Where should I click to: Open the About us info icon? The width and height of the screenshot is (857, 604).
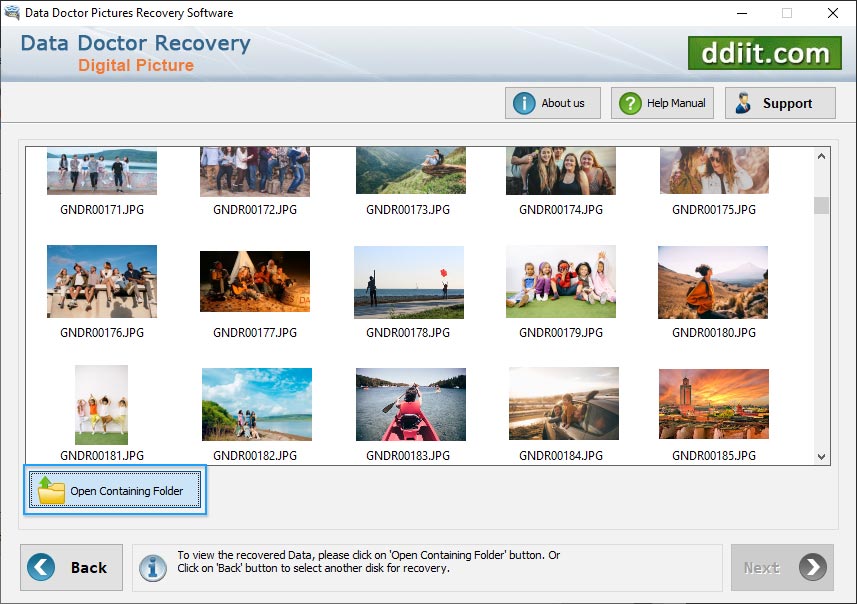point(524,103)
